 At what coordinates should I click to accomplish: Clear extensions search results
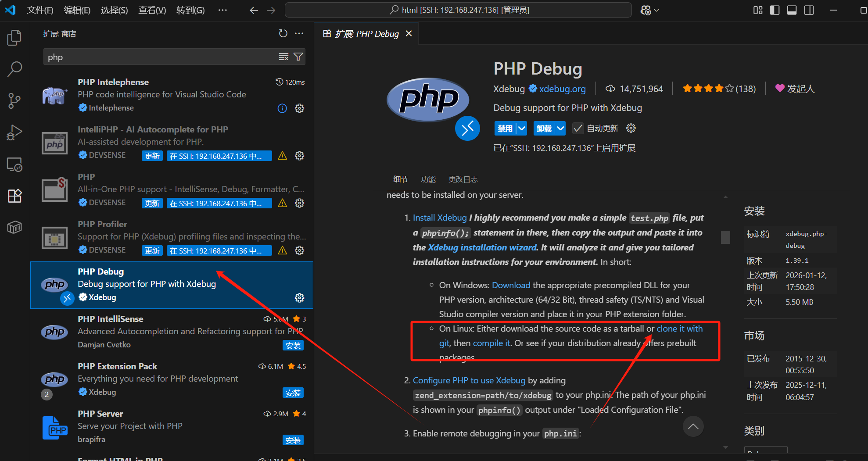coord(283,57)
